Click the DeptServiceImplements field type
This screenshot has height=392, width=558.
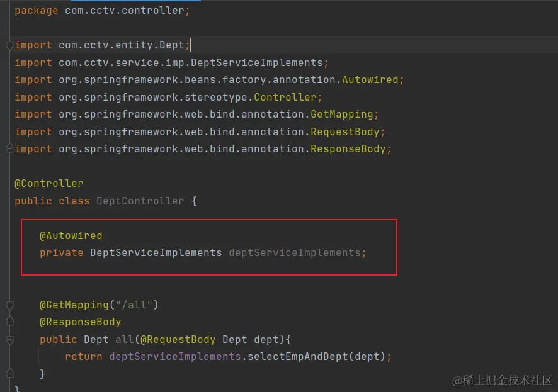click(x=156, y=253)
